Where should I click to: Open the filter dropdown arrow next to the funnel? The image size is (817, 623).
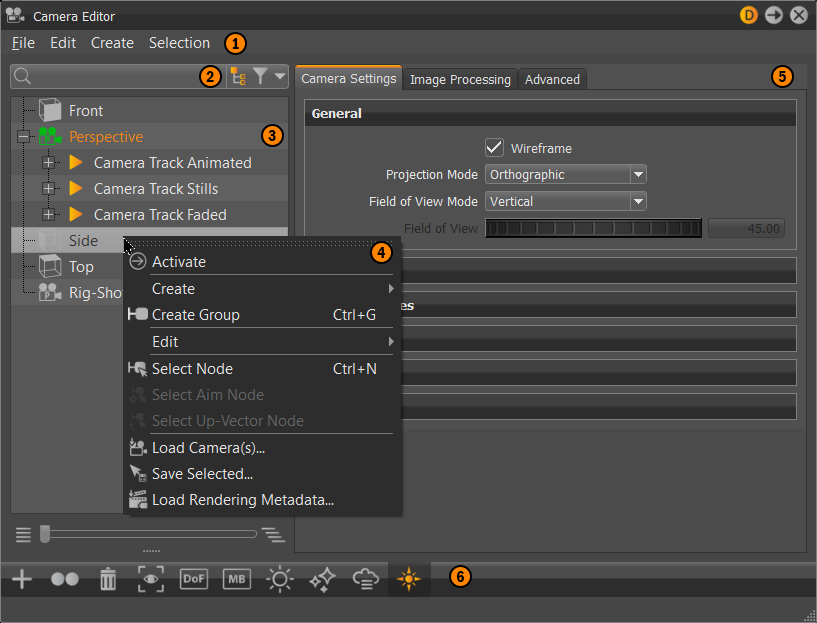280,76
